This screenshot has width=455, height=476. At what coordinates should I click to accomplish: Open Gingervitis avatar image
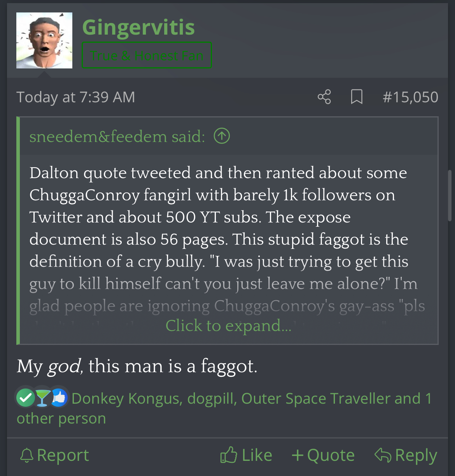44,40
